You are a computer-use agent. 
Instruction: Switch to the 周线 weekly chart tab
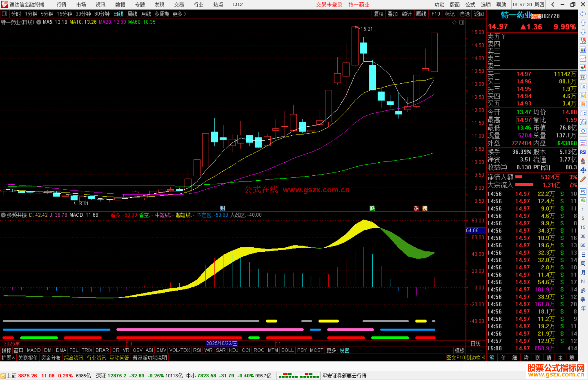[132, 14]
